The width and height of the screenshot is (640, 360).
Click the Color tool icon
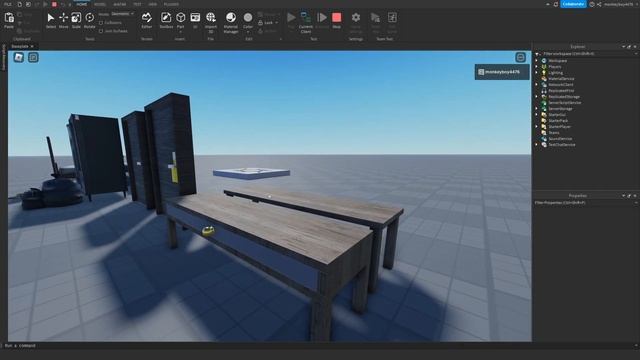click(248, 18)
